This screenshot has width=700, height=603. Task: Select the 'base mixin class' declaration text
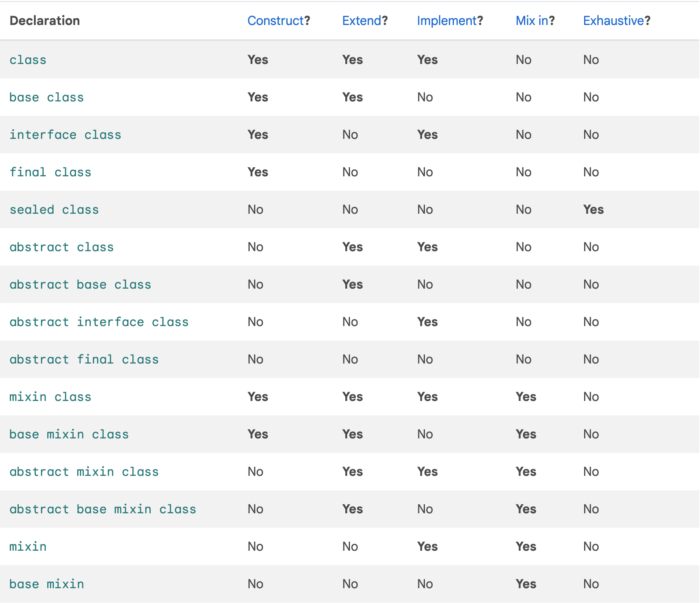[x=69, y=435]
